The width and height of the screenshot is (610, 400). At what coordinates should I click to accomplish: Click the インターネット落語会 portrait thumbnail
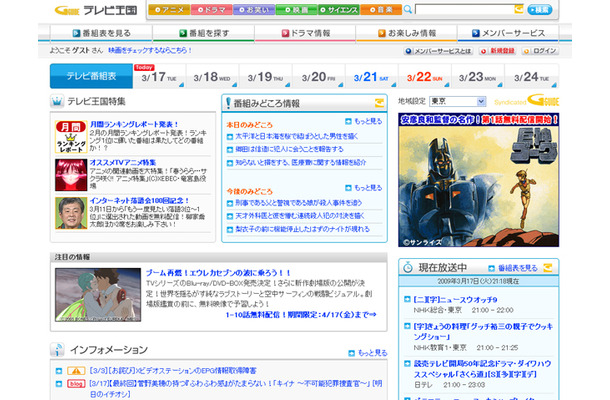(x=71, y=213)
